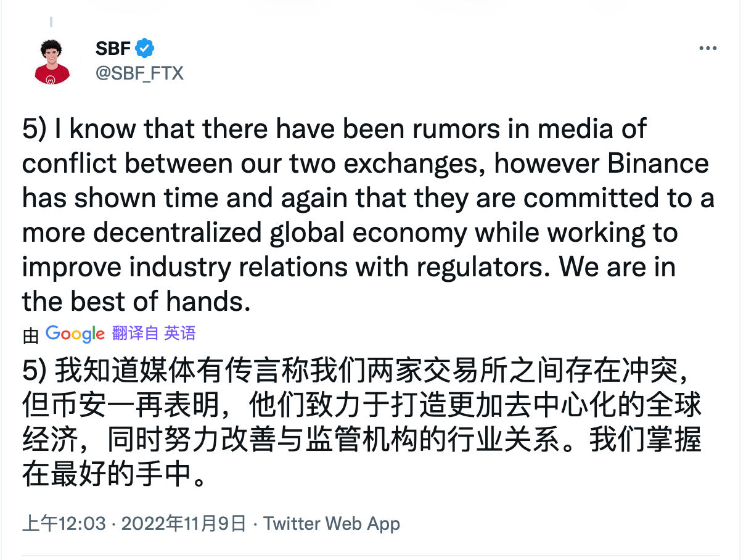Click the 由 character before Google logo

click(x=30, y=335)
